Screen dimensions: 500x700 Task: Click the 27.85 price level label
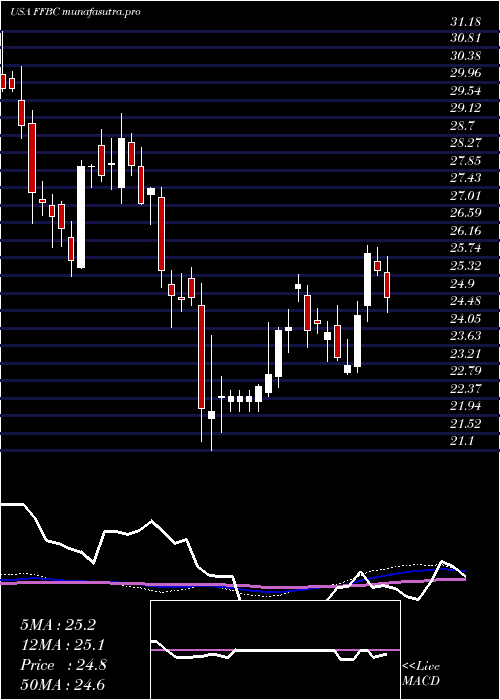(465, 161)
